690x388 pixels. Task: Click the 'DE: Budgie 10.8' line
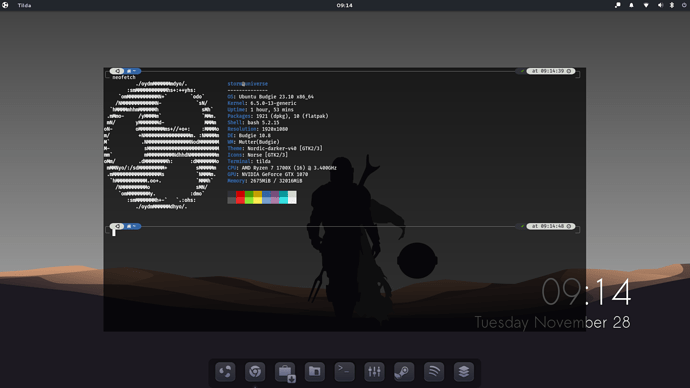click(x=249, y=135)
